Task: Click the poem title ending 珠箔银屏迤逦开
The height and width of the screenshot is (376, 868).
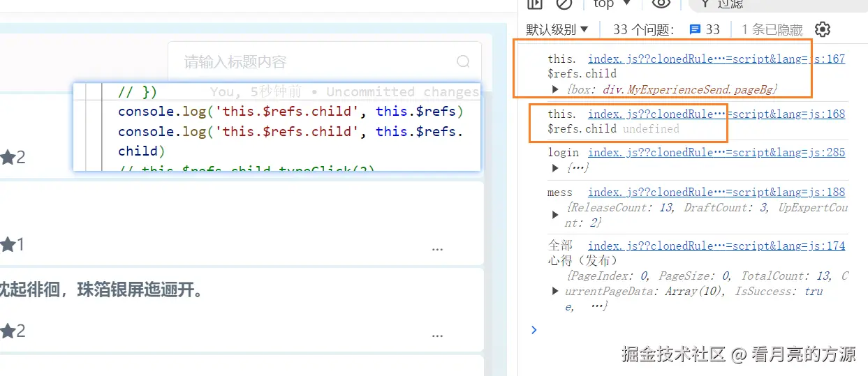Action: pyautogui.click(x=101, y=289)
